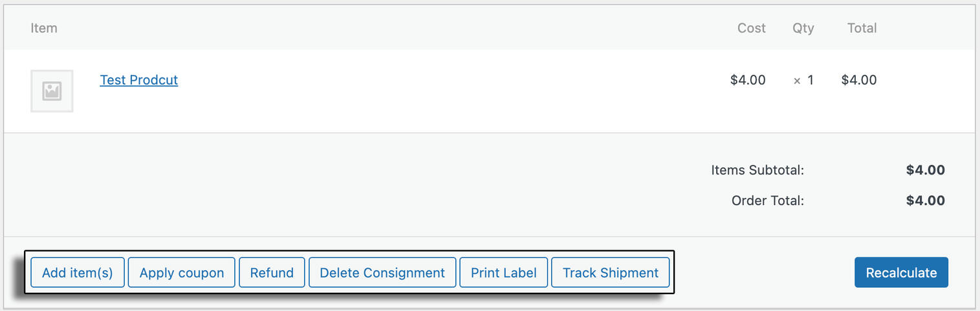Click the × 1 quantity value

803,80
